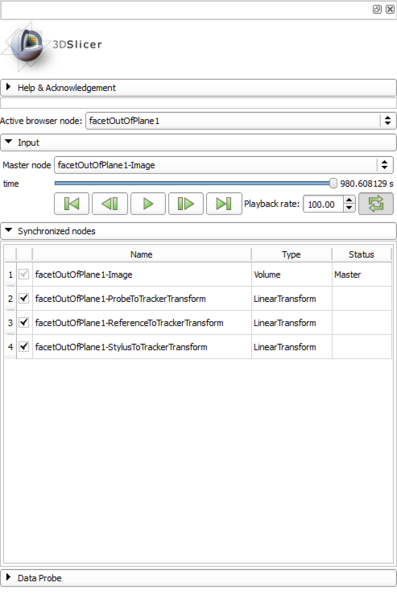Select facetOutOfPlane1-StylusToTrackerTransform name cell

click(x=142, y=347)
